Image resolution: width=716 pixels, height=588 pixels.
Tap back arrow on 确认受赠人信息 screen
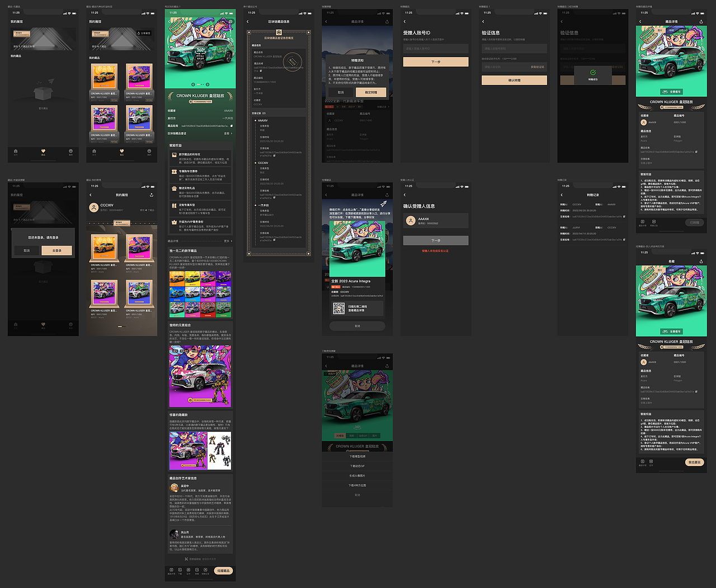click(404, 195)
